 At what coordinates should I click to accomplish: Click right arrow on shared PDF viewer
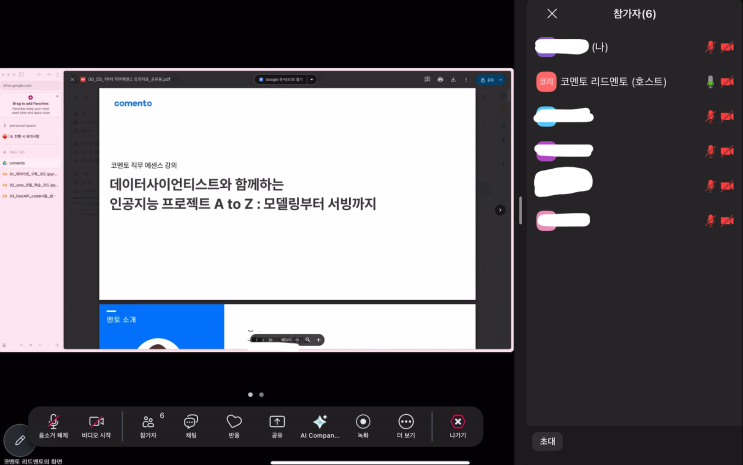500,210
